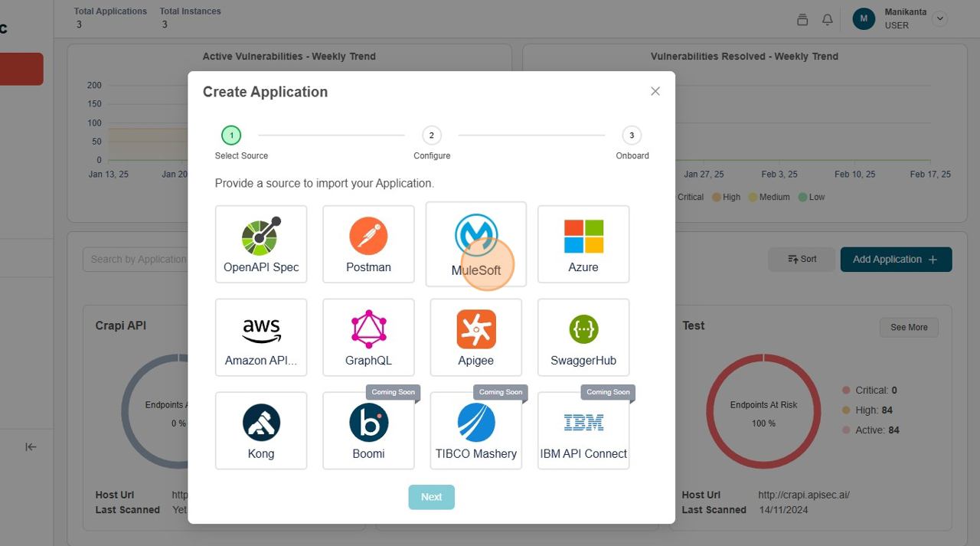Choose the Amazon API Gateway source
This screenshot has height=546, width=980.
pyautogui.click(x=261, y=337)
